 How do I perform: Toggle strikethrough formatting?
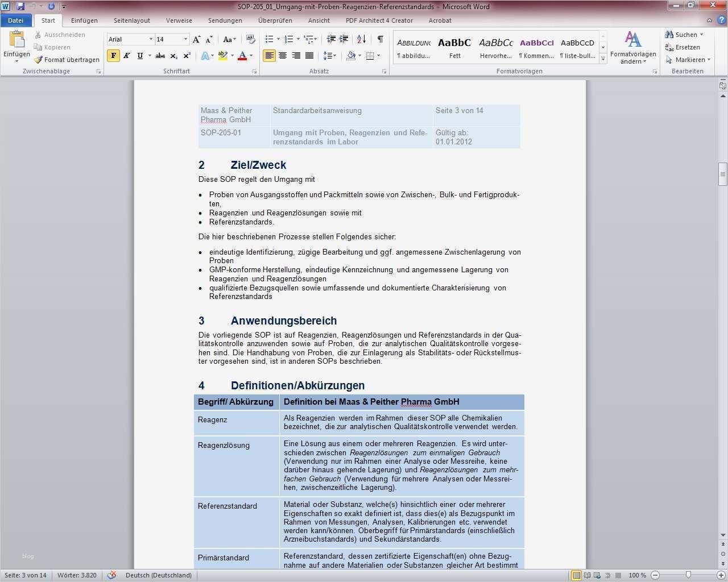pos(160,56)
